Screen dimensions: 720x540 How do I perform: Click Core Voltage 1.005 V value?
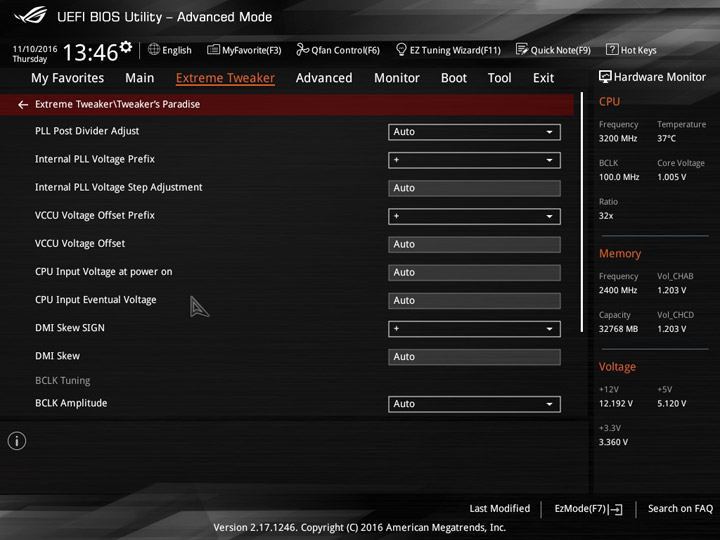click(671, 177)
